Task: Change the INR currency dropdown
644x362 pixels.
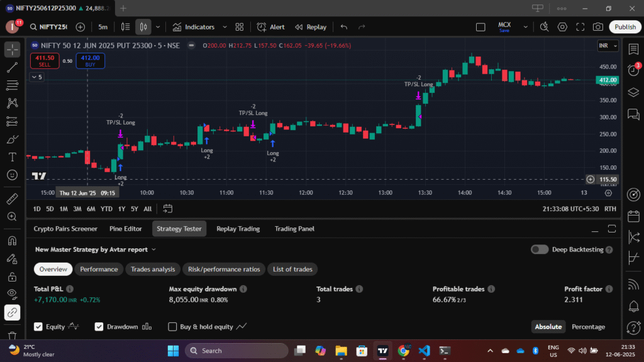Action: 608,45
